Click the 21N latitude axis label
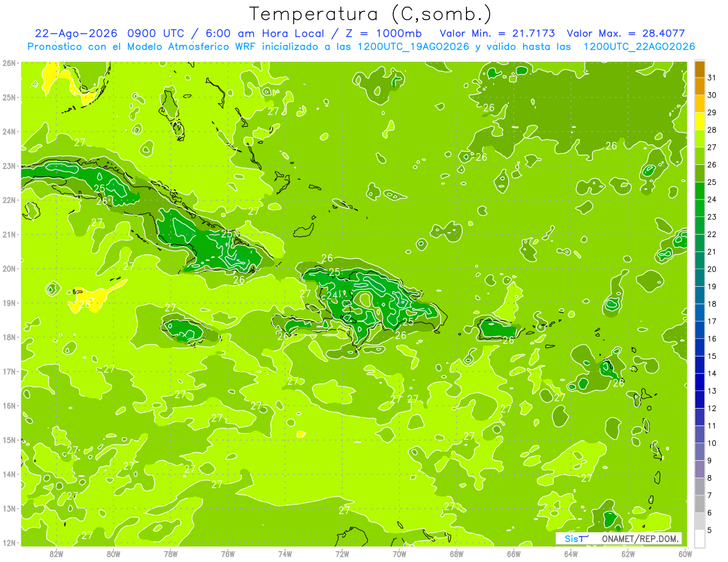Image resolution: width=728 pixels, height=562 pixels. [x=9, y=235]
